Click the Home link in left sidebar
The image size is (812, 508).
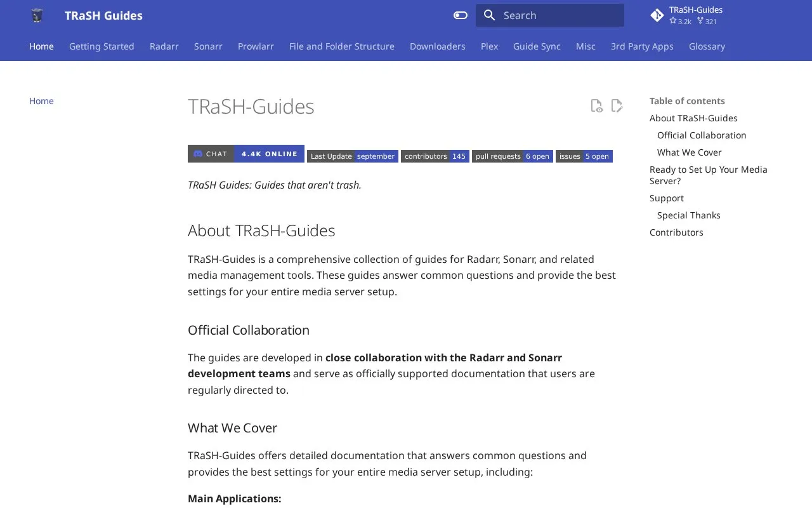(x=41, y=101)
